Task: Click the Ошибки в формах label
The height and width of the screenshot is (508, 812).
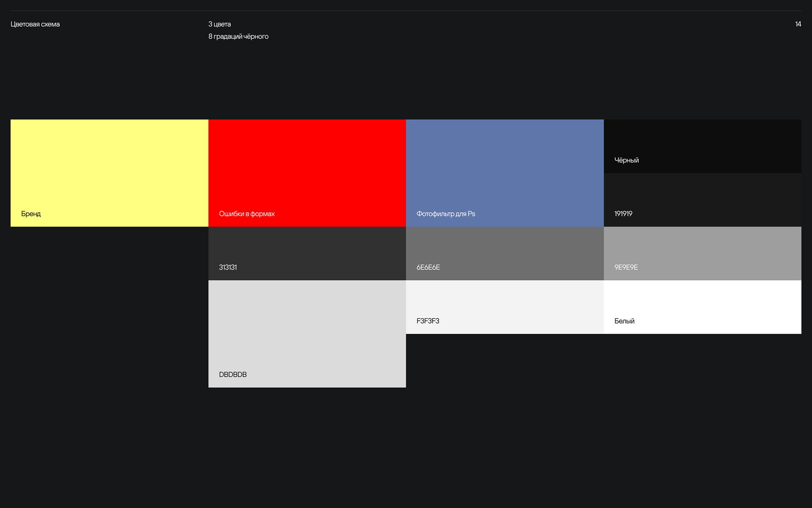Action: (247, 214)
